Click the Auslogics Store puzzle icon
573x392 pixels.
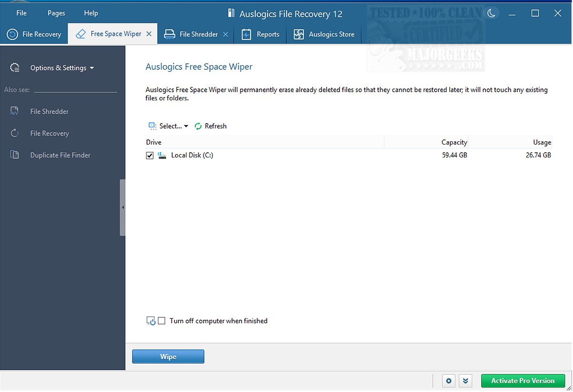299,34
